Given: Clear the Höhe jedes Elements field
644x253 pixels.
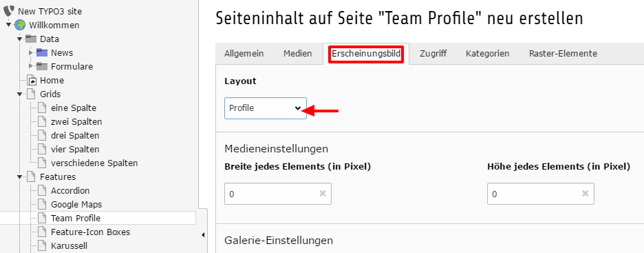Looking at the screenshot, I should tap(586, 193).
